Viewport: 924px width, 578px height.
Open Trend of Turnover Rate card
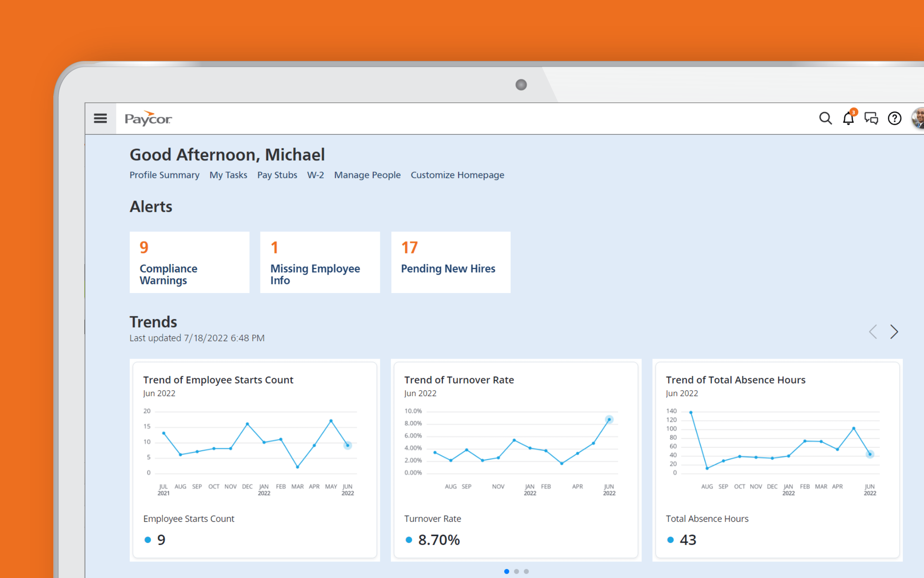pos(516,460)
